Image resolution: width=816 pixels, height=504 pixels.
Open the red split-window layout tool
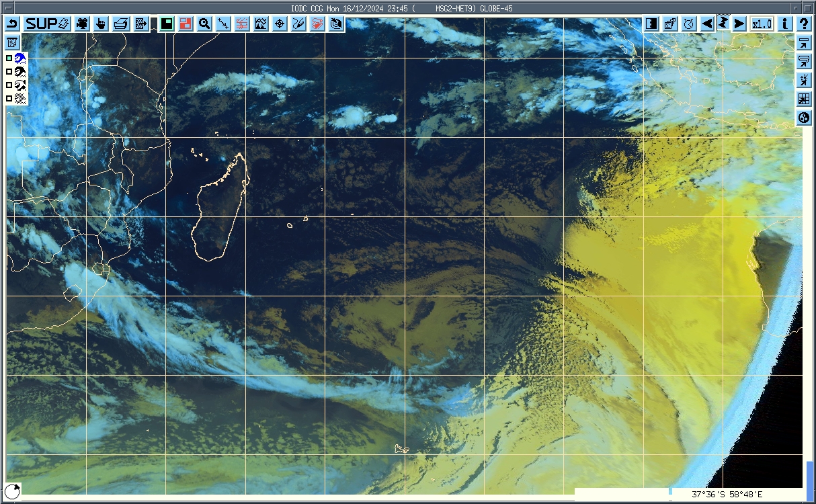(x=186, y=24)
